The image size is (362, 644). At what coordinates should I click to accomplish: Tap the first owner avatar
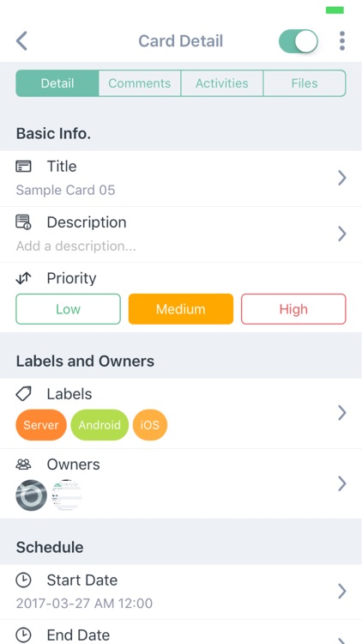point(31,495)
